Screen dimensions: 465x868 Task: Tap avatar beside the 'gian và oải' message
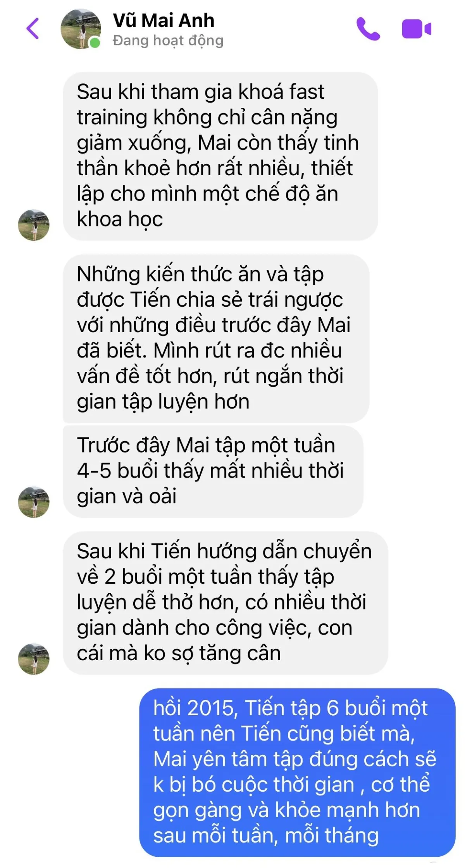coord(34,502)
